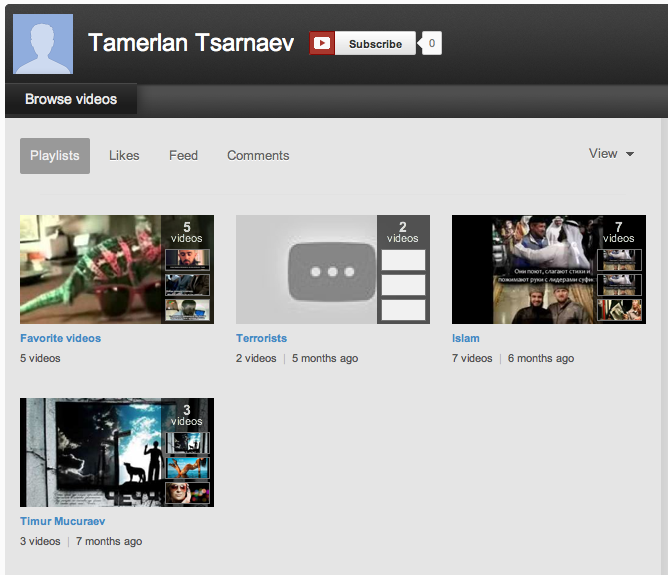Click the '5 videos' count below Favorite videos

click(40, 359)
